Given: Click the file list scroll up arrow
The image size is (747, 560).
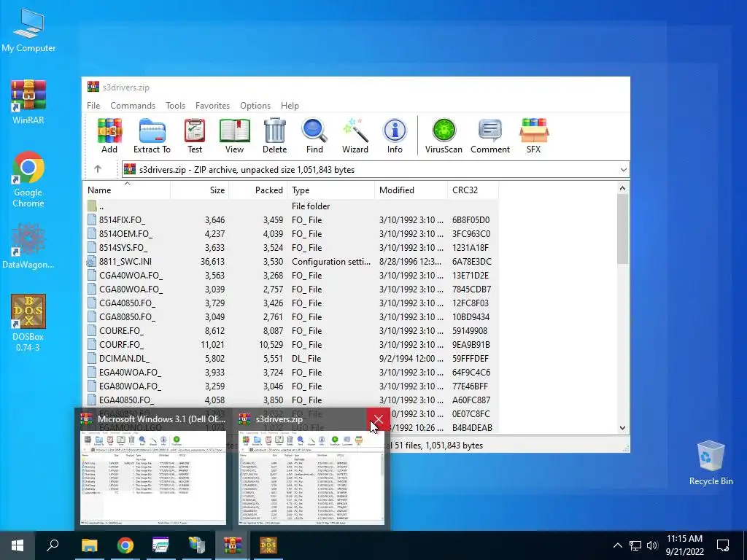Looking at the screenshot, I should click(623, 188).
